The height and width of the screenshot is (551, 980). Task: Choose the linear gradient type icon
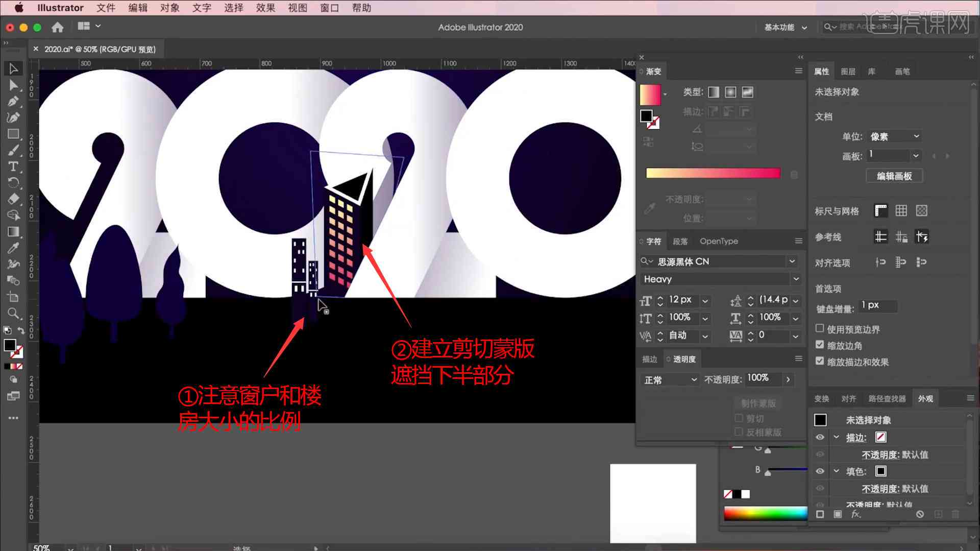click(x=714, y=92)
